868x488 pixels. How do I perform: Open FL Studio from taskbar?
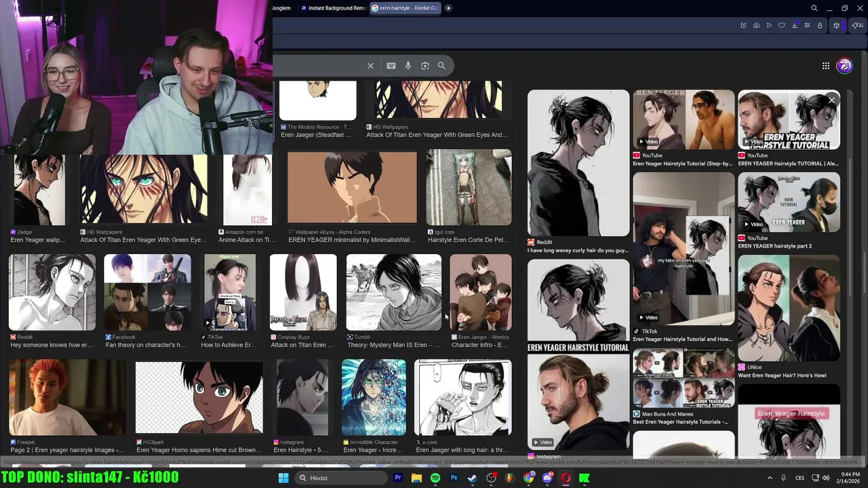[x=510, y=478]
